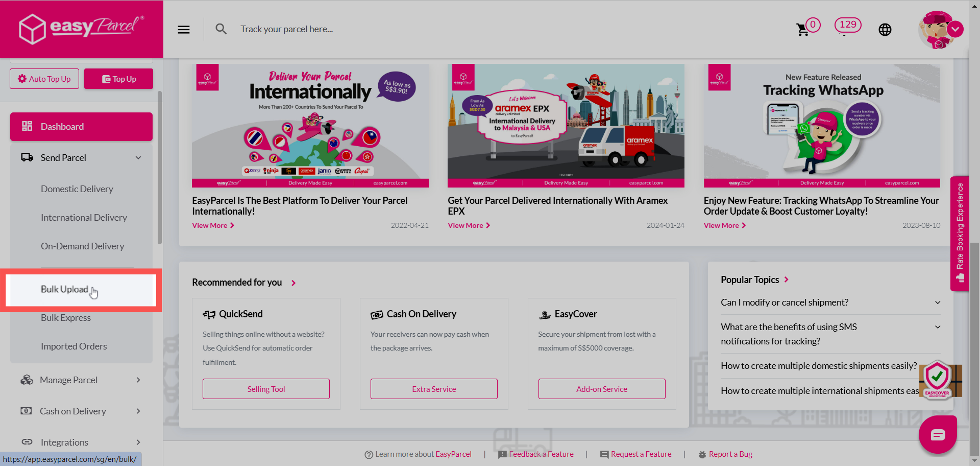
Task: Open Rate Booking Experience side tab
Action: (960, 234)
